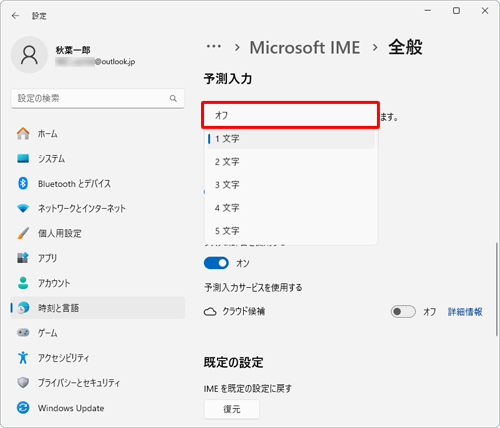Open ホーム home icon in sidebar
500x428 pixels.
coord(23,134)
